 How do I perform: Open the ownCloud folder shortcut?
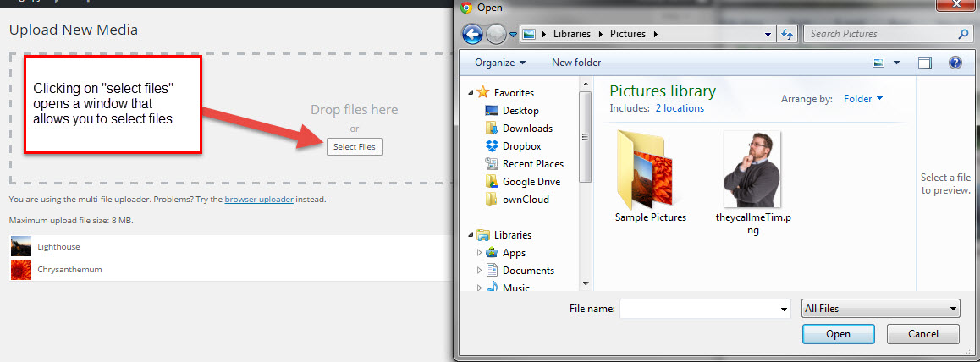point(525,200)
